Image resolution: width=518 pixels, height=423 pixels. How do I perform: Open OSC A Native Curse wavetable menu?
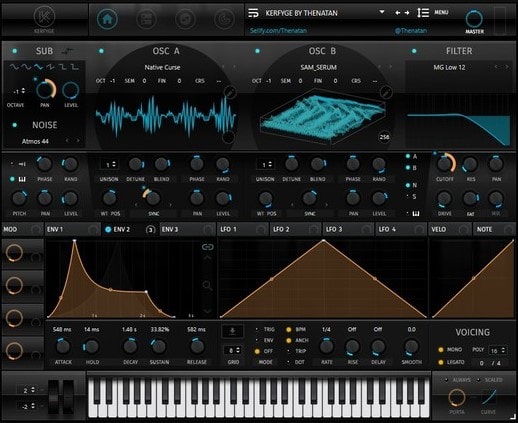[x=162, y=67]
